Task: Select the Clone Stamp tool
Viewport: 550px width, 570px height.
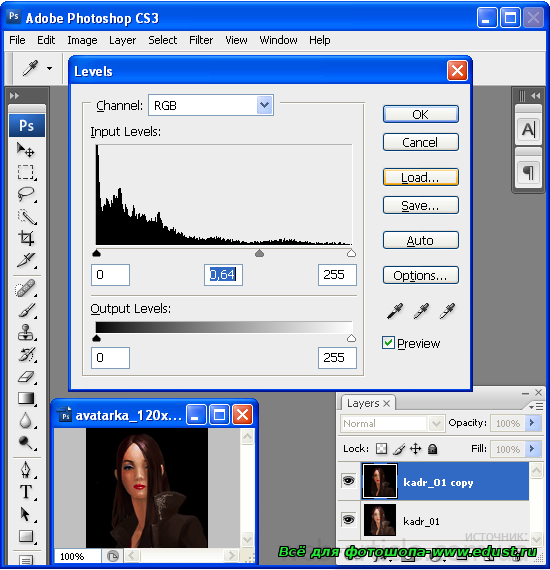Action: [x=26, y=333]
